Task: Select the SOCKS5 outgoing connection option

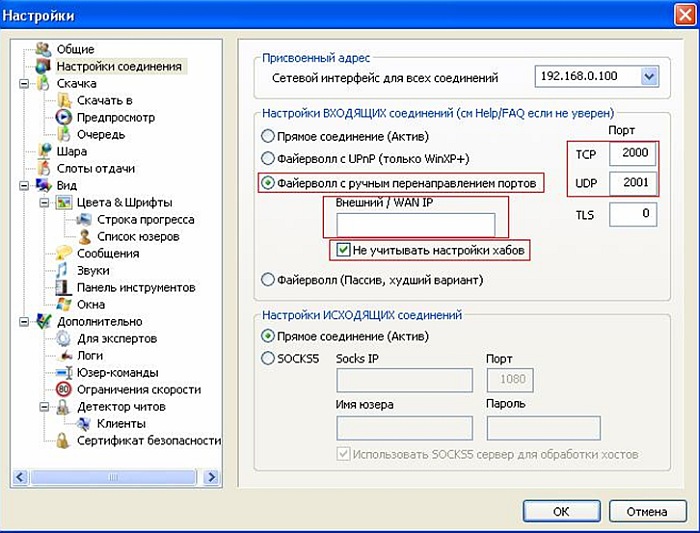Action: click(x=267, y=358)
